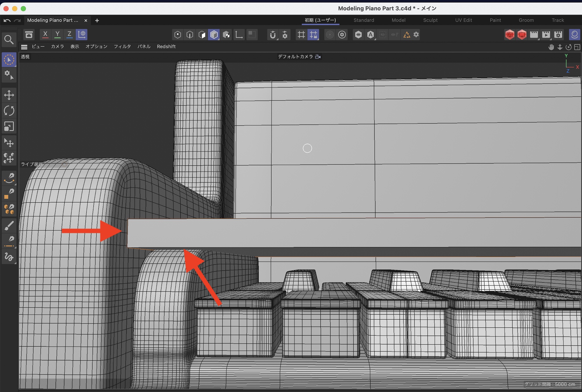The height and width of the screenshot is (392, 582).
Task: Open the フィルタ menu
Action: (x=122, y=47)
